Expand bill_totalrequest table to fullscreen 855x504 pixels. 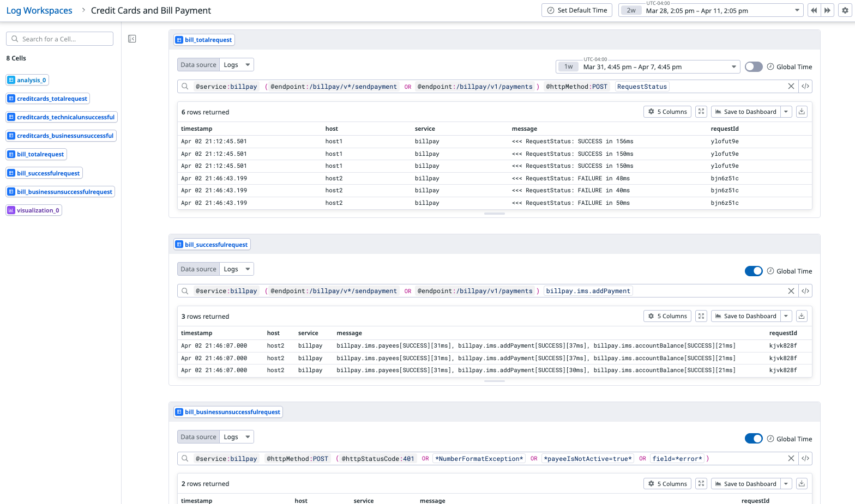701,112
